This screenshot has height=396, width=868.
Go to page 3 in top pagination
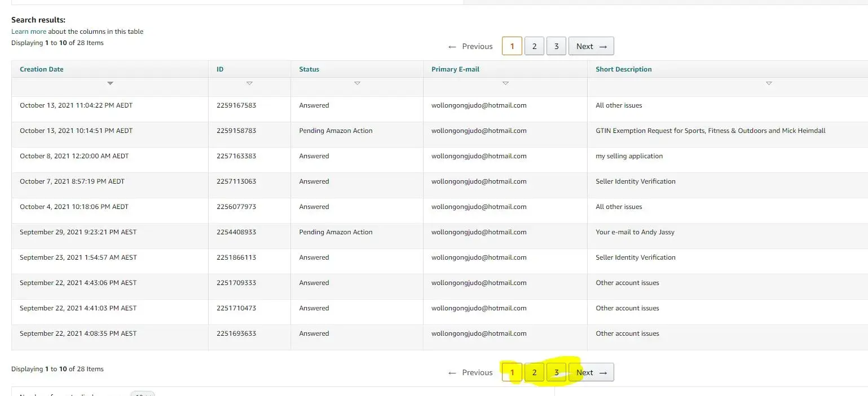[556, 46]
